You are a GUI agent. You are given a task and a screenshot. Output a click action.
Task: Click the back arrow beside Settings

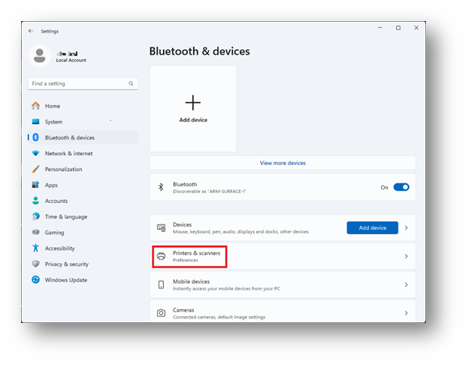(x=31, y=31)
